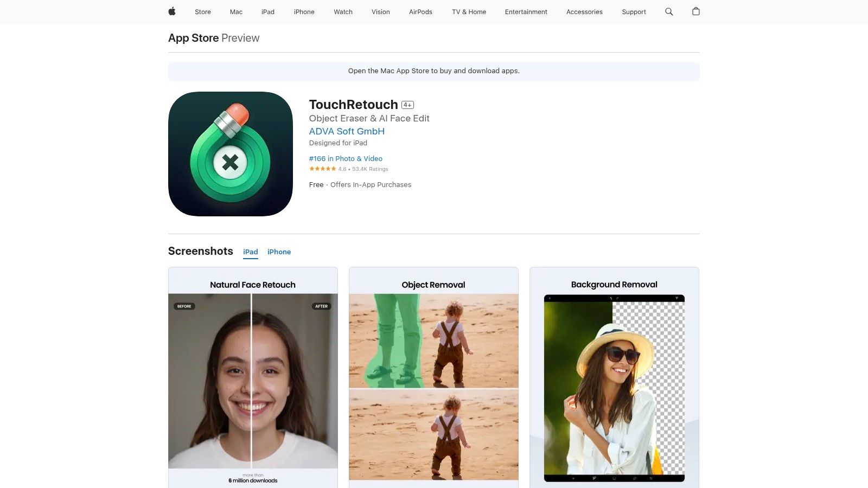Open the AirPods navigation item

[420, 12]
